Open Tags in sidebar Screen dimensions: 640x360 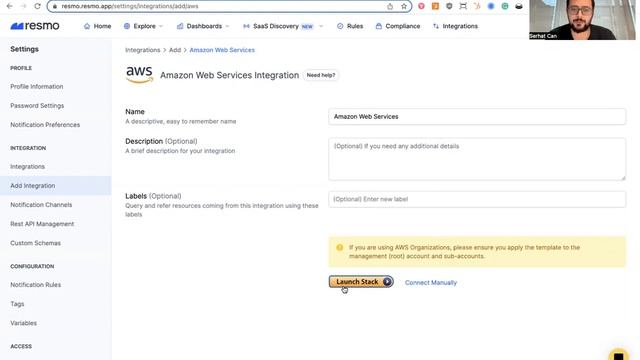[17, 304]
